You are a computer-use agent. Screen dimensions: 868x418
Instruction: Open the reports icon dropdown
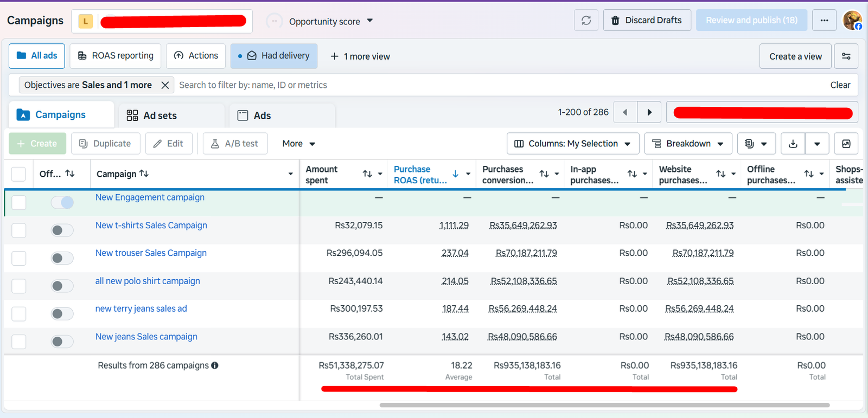[756, 144]
